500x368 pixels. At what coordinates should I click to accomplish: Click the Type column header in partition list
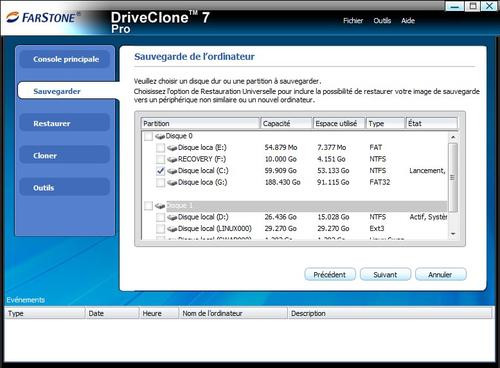pyautogui.click(x=385, y=123)
